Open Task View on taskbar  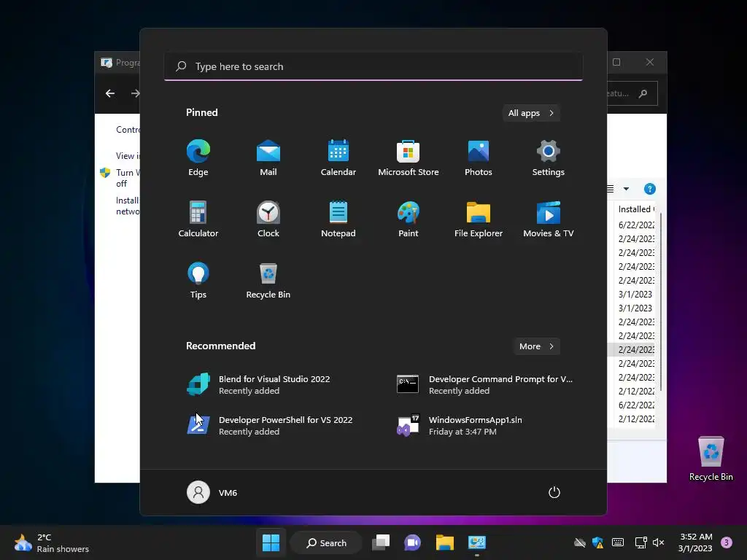click(381, 542)
